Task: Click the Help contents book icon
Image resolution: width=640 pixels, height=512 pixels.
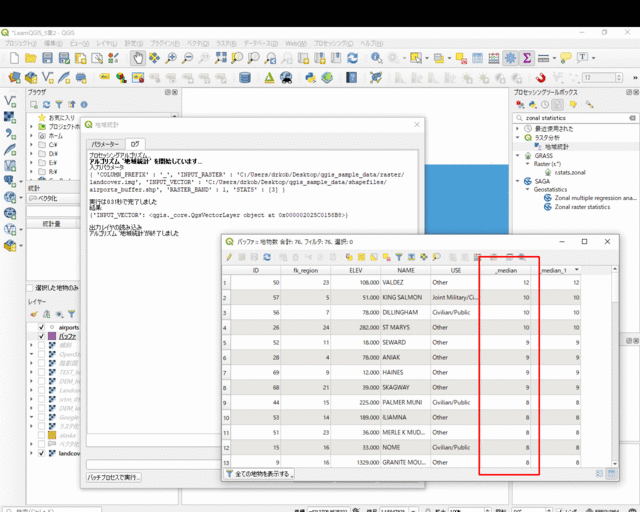Action: (x=351, y=77)
